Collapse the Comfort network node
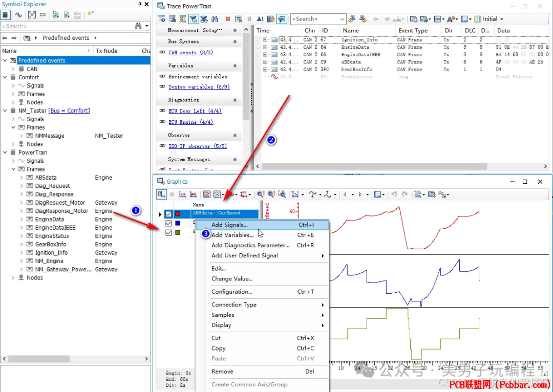Screen dimensions: 553x392 [5, 77]
